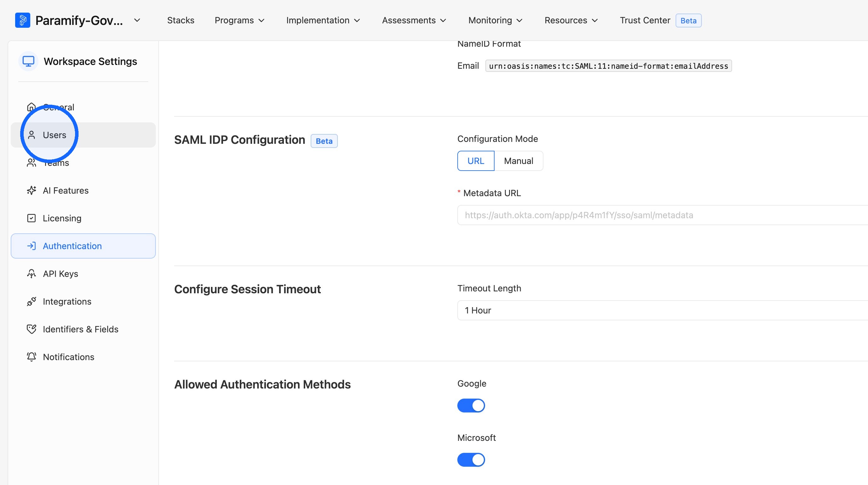Click the Notifications bell icon
Image resolution: width=868 pixels, height=485 pixels.
coord(31,357)
